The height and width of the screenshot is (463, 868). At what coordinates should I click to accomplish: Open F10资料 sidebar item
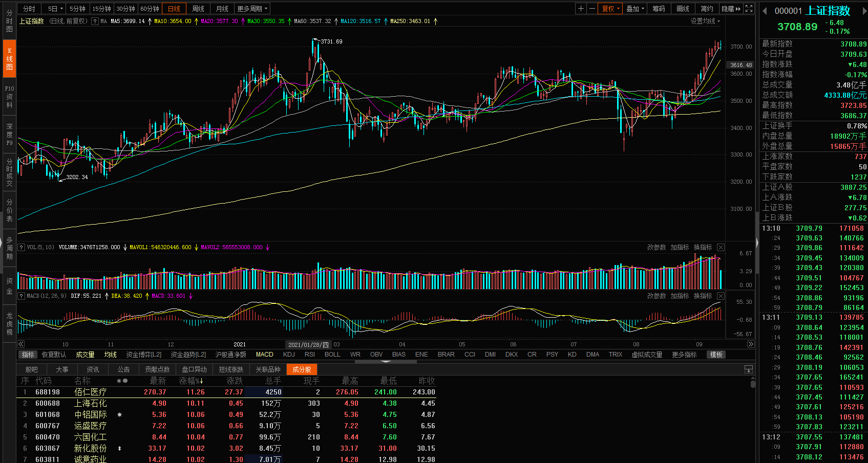point(9,97)
